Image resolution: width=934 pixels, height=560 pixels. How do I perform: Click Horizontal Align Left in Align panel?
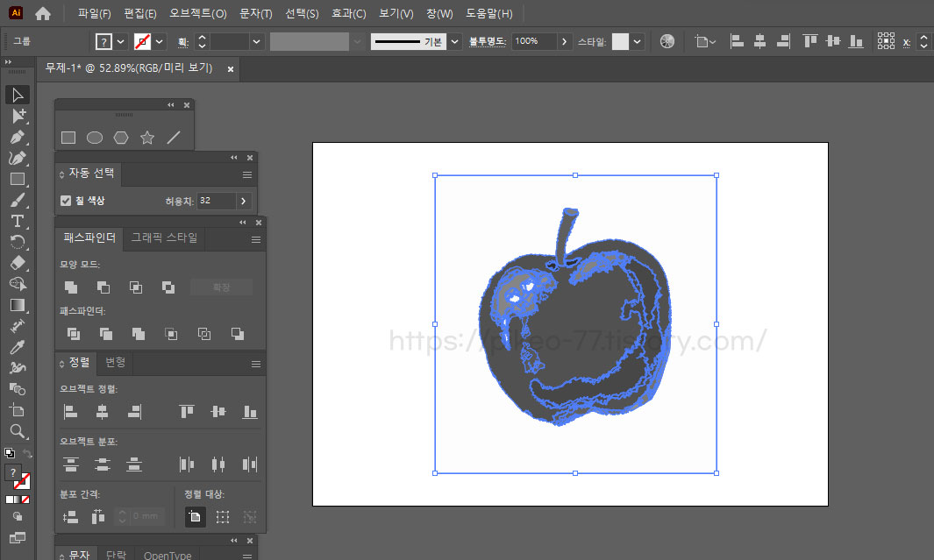click(70, 411)
